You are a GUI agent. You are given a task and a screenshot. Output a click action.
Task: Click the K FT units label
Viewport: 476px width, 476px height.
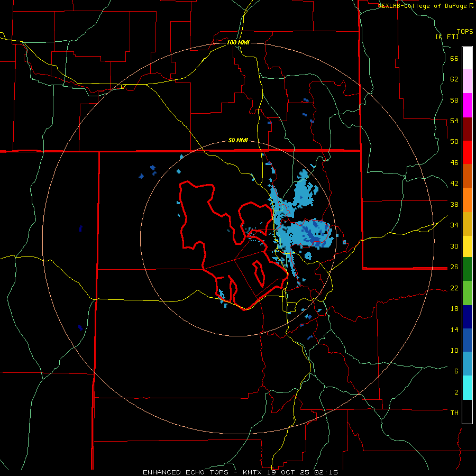(447, 36)
